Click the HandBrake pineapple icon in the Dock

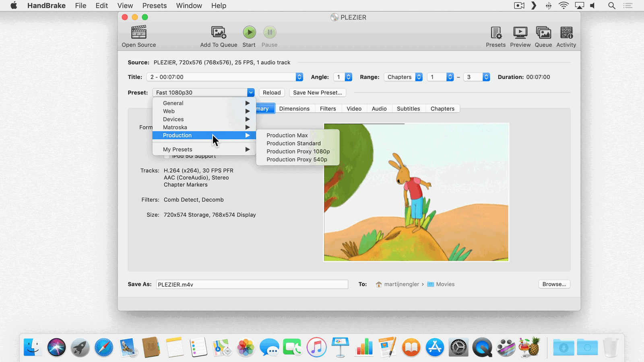(x=529, y=347)
